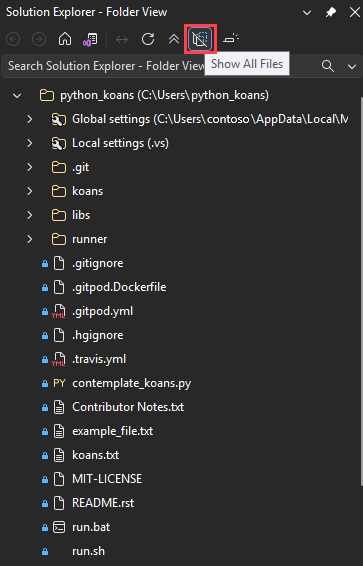Click the libs folder icon

[59, 215]
